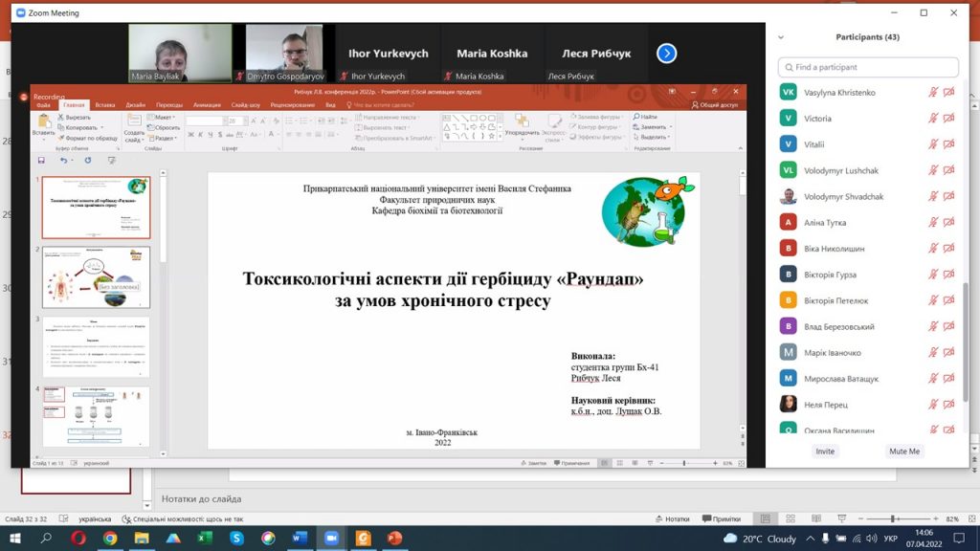The image size is (980, 551).
Task: Show hidden system tray icons arrow
Action: pos(810,538)
